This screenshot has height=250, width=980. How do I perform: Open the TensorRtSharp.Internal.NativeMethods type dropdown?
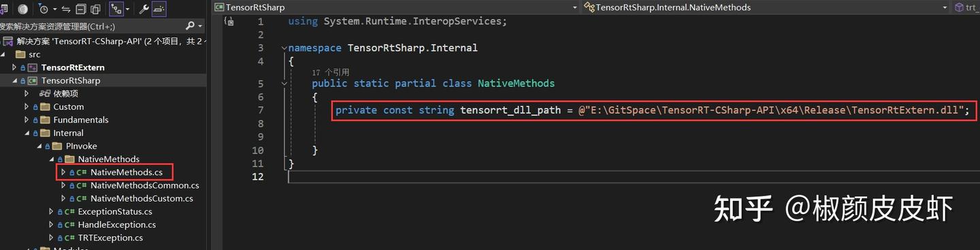click(x=766, y=7)
